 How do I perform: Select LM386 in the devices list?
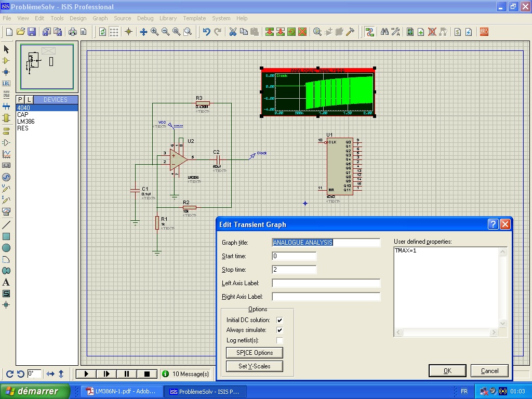click(x=25, y=122)
